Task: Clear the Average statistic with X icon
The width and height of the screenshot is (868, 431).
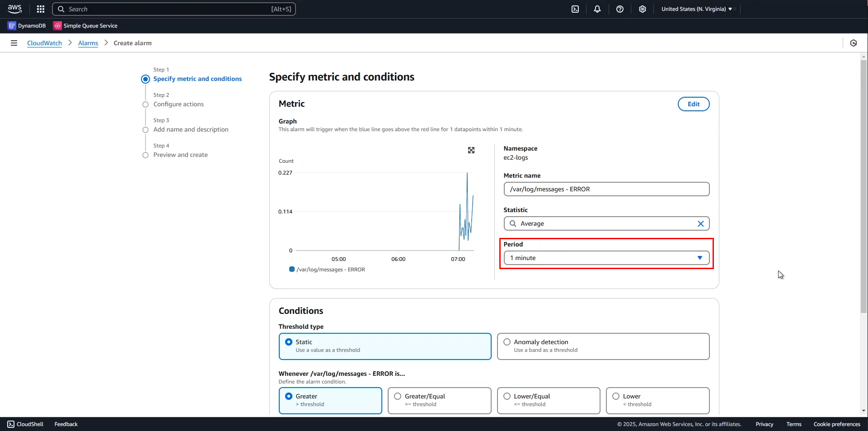Action: coord(701,223)
